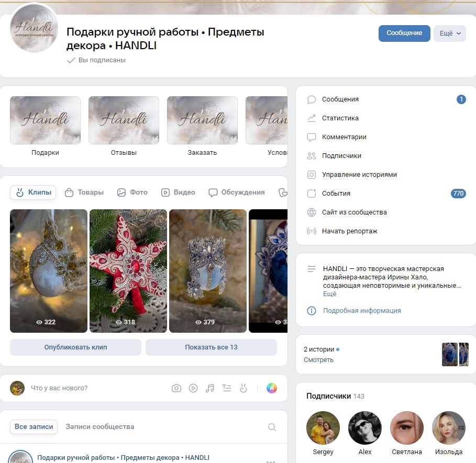
Task: Click Вы подписаны subscription status
Action: pos(96,60)
